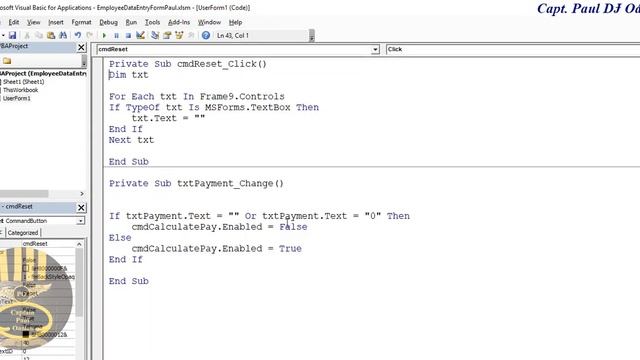
Task: Click the Reset stop square icon
Action: [128, 36]
